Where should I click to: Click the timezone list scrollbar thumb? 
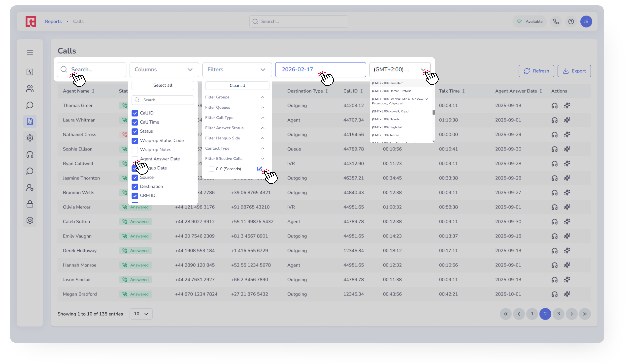point(433,112)
